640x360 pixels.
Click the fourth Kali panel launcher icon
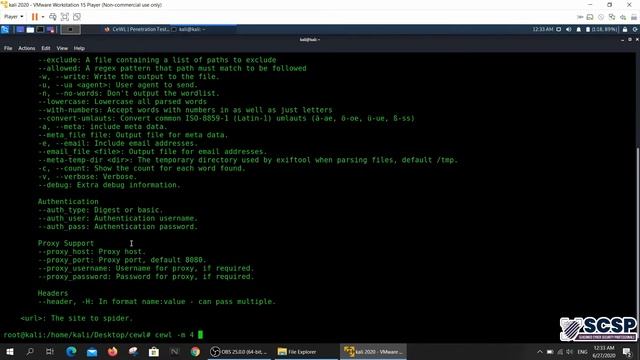(x=51, y=29)
